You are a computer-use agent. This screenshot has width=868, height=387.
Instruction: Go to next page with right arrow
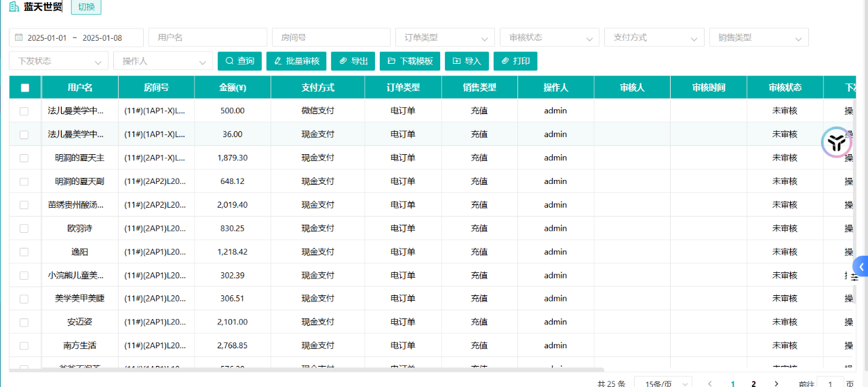(x=776, y=384)
